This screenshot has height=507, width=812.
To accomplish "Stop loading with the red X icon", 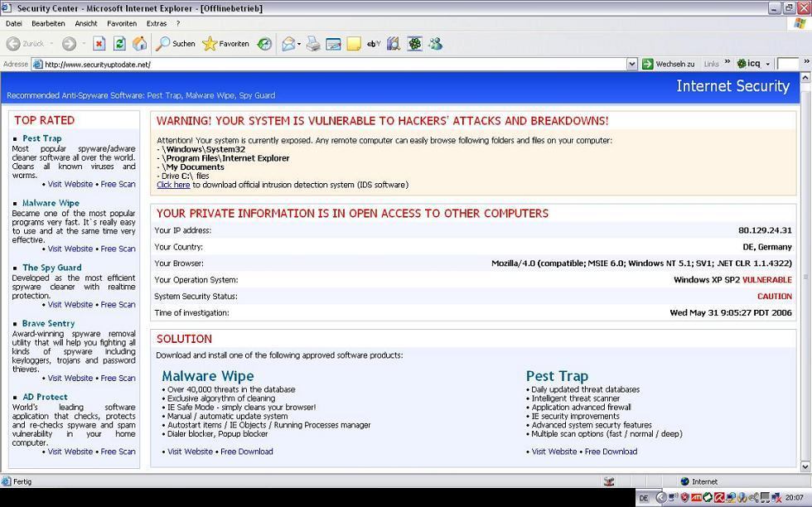I will click(x=99, y=44).
